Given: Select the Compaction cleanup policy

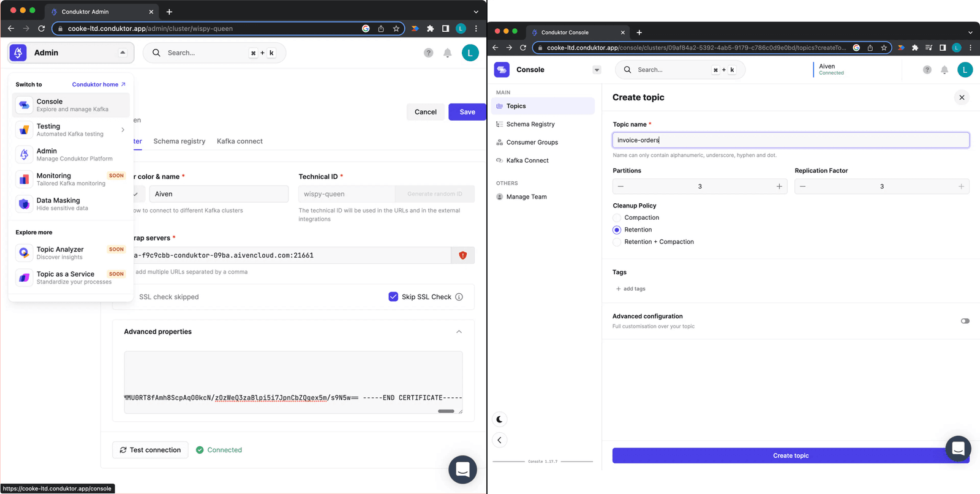Looking at the screenshot, I should point(617,218).
